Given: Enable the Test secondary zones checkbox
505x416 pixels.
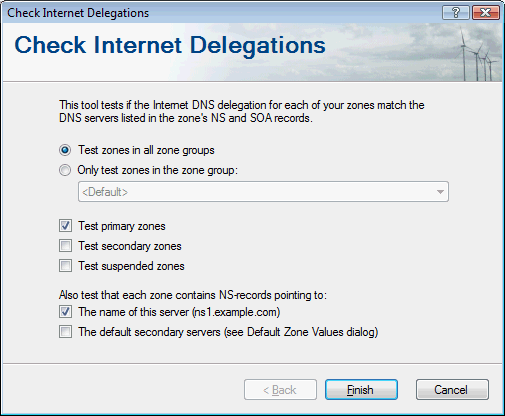Looking at the screenshot, I should point(65,246).
